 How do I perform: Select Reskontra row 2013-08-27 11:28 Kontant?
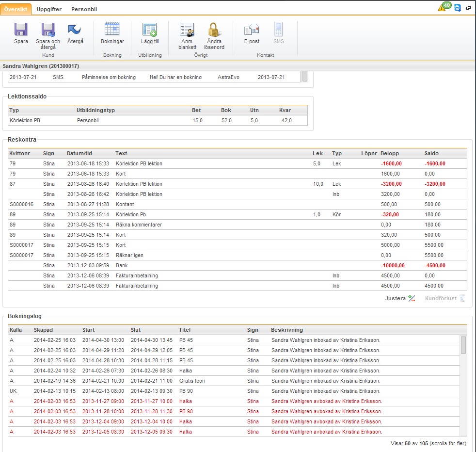point(238,204)
